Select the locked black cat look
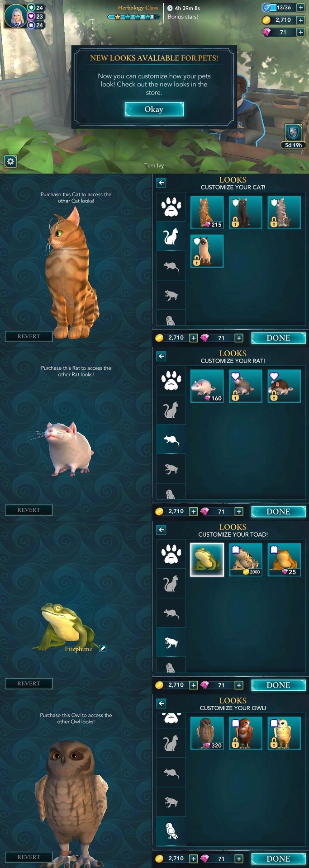The height and width of the screenshot is (868, 309). 245,212
